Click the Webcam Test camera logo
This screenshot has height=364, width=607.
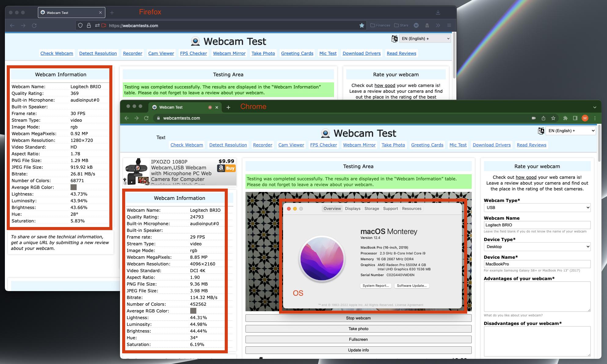(x=325, y=133)
